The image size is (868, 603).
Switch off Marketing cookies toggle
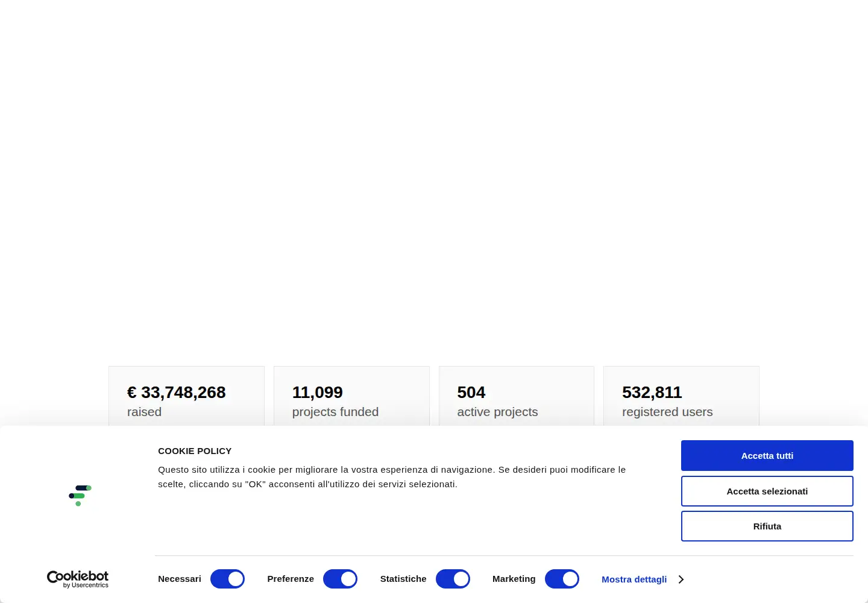pyautogui.click(x=562, y=579)
